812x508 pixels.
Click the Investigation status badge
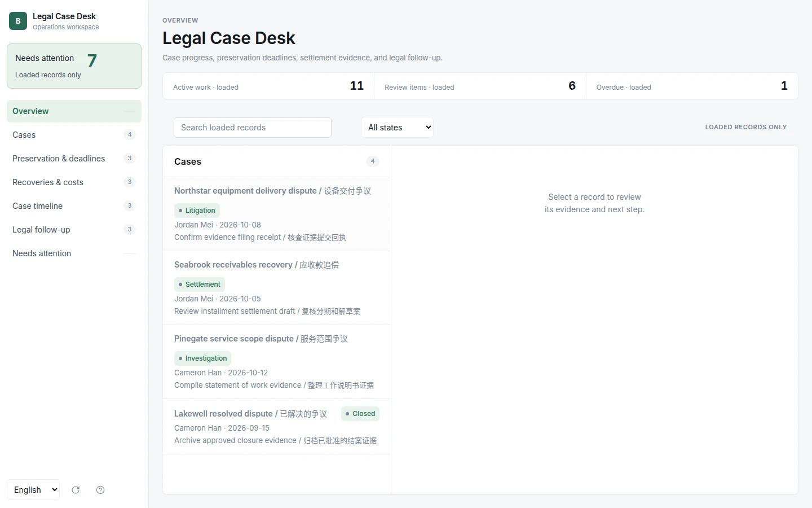tap(202, 358)
